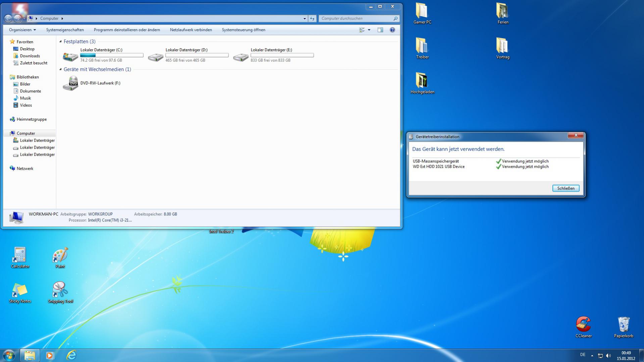
Task: Click the C: drive usage bar
Action: point(112,55)
